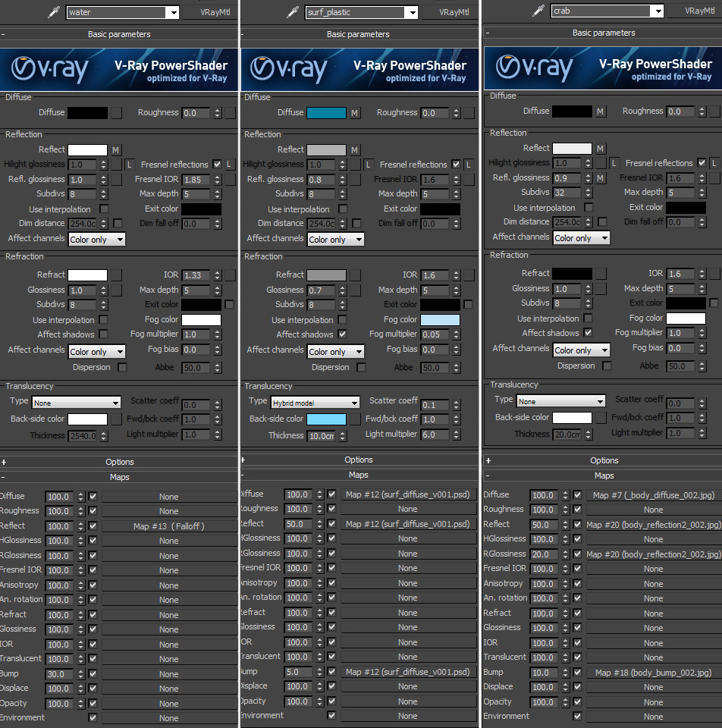Click crab Reflection Subdivs field showing 32
722x728 pixels.
coord(567,193)
